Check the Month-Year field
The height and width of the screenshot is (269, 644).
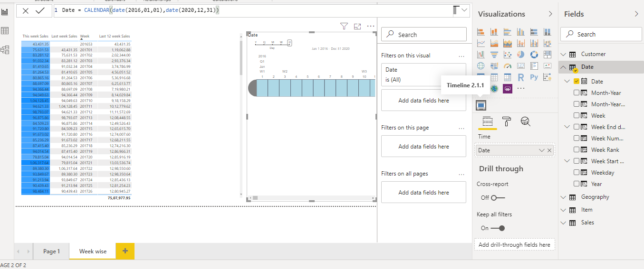pyautogui.click(x=577, y=93)
